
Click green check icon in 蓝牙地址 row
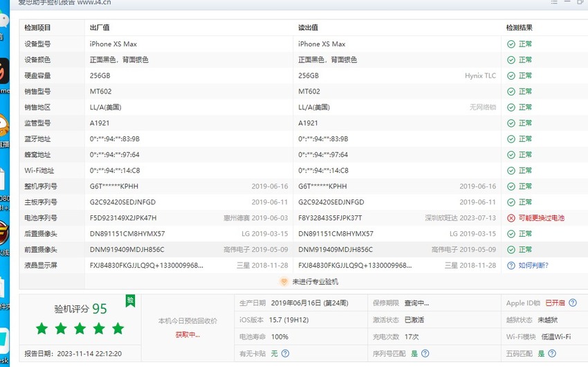click(511, 139)
